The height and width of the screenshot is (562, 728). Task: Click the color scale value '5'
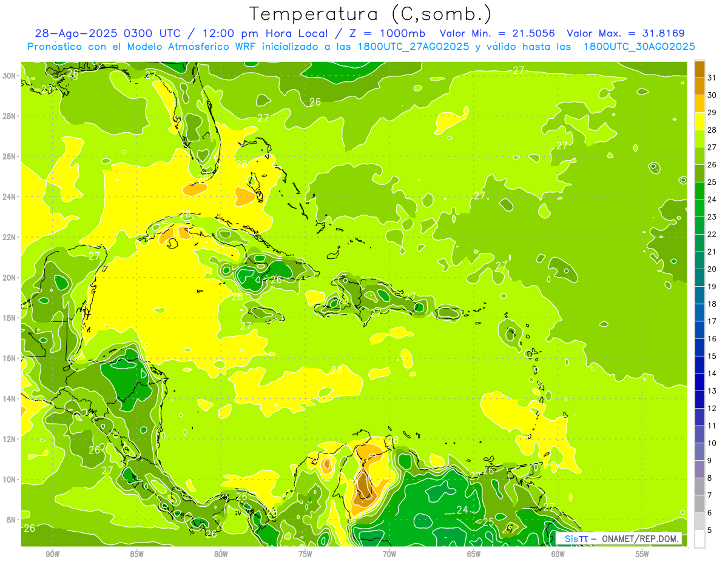pyautogui.click(x=710, y=530)
